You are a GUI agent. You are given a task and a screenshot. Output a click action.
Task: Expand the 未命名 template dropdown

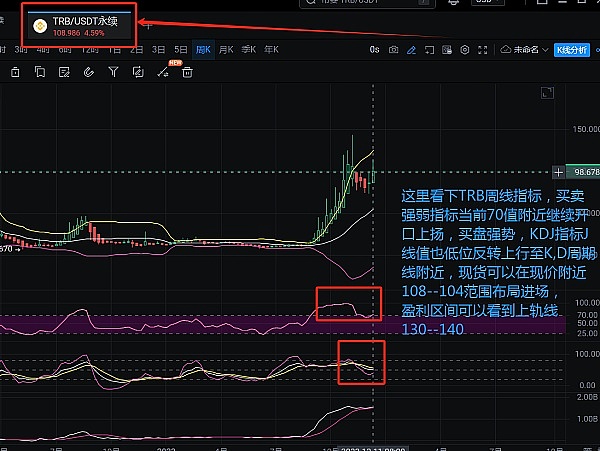(523, 49)
